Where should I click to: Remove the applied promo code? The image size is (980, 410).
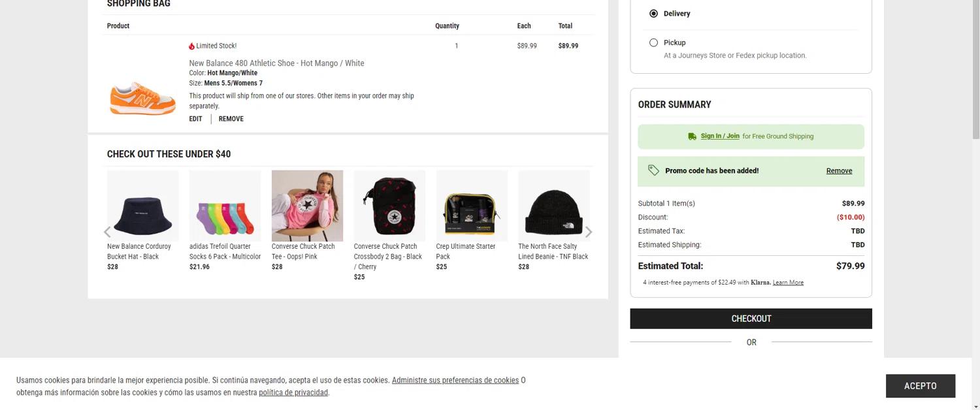pyautogui.click(x=839, y=171)
